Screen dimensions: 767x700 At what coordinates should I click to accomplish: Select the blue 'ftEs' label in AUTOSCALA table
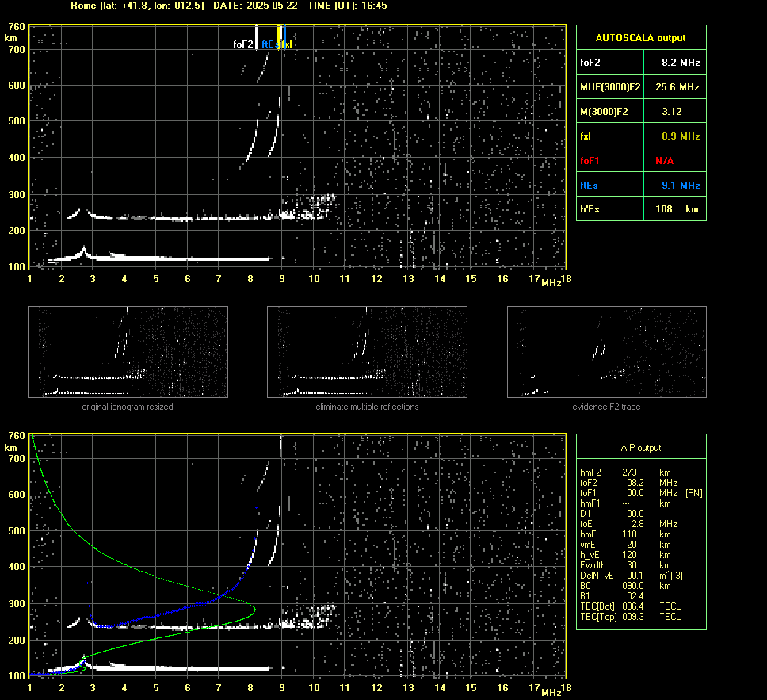tap(589, 185)
